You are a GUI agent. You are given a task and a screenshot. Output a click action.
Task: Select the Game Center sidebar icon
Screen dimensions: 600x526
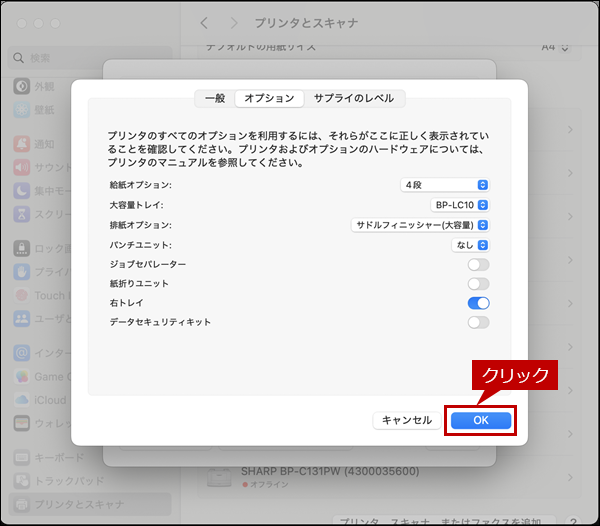pyautogui.click(x=21, y=376)
